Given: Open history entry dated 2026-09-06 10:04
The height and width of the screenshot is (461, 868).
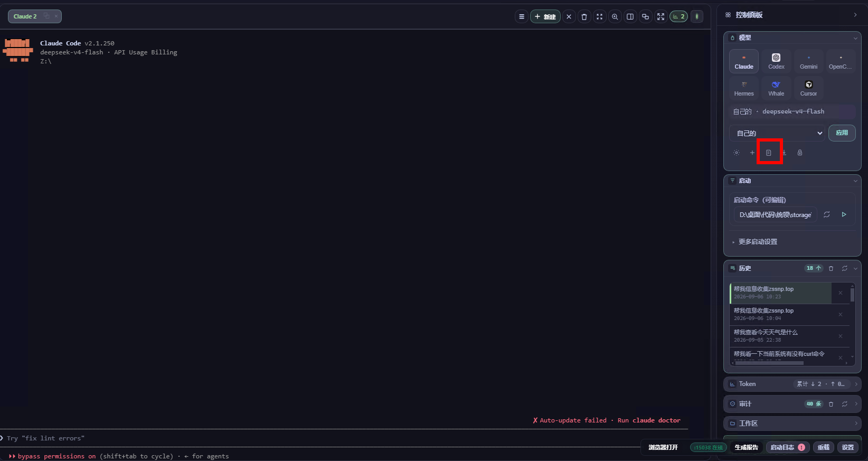Looking at the screenshot, I should tap(780, 315).
